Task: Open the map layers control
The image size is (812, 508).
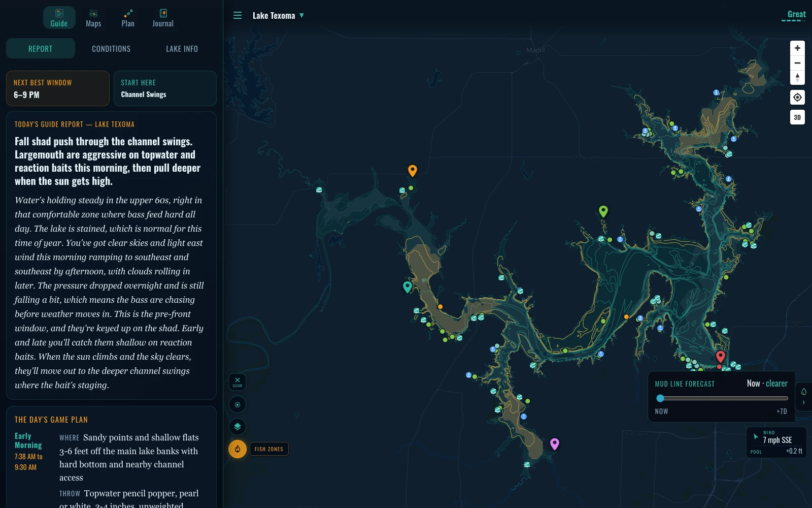Action: coord(238,427)
